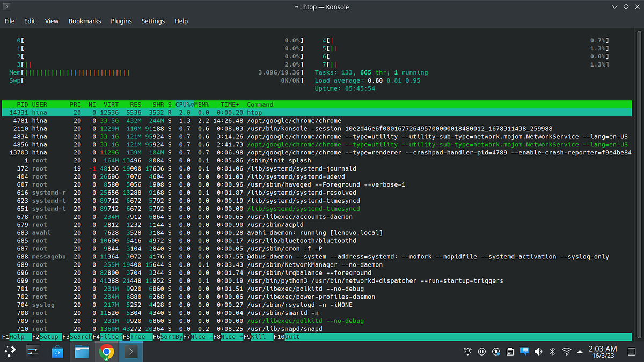
Task: Toggle Do Not Disturb mode in tray
Action: coord(481,351)
